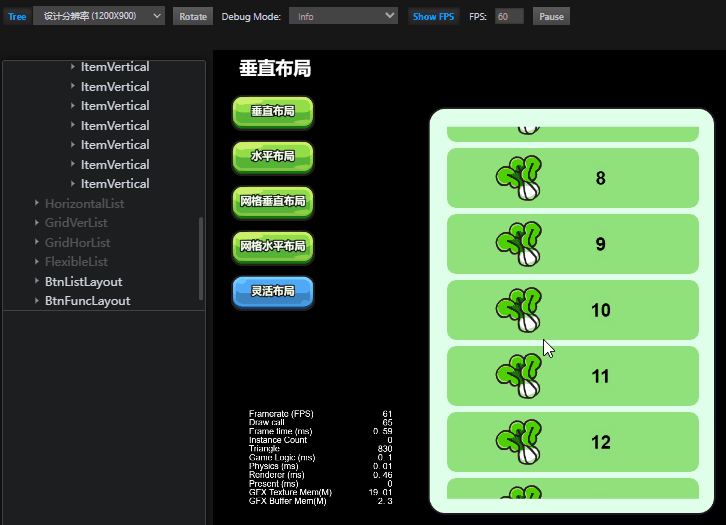Switch to 网格水平布局 layout
The height and width of the screenshot is (525, 726).
click(x=273, y=247)
